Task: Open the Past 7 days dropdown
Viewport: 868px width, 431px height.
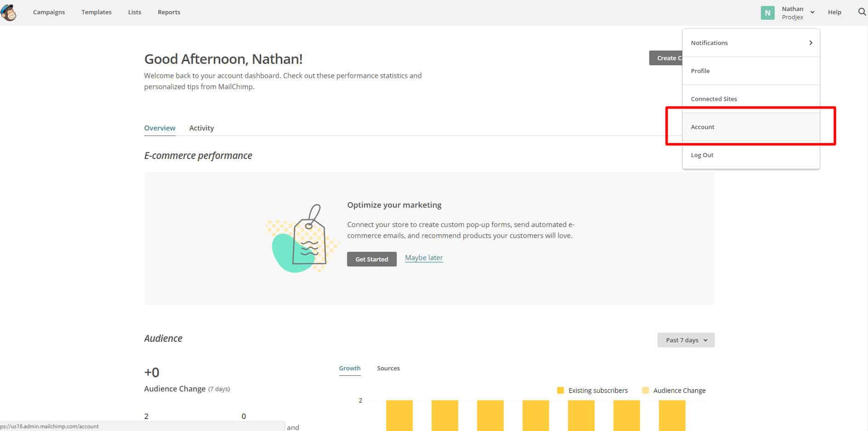Action: tap(685, 340)
